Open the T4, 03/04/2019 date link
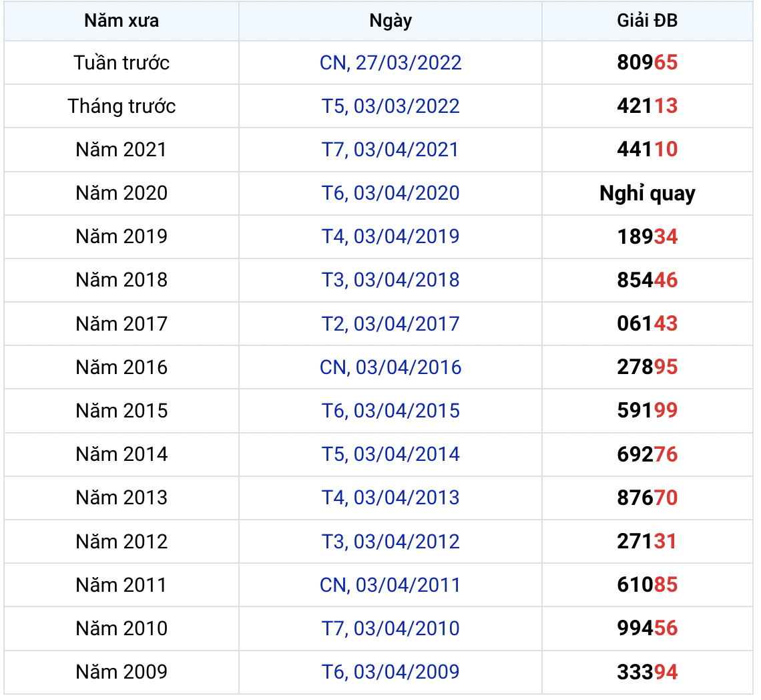Viewport: 761px width, 700px height. point(391,236)
